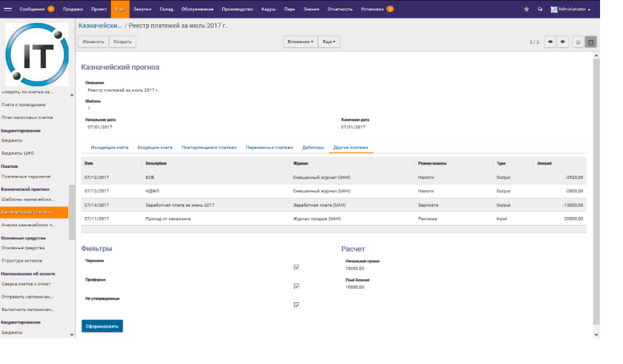The width and height of the screenshot is (623, 364).
Task: Click the Создать button
Action: point(123,42)
